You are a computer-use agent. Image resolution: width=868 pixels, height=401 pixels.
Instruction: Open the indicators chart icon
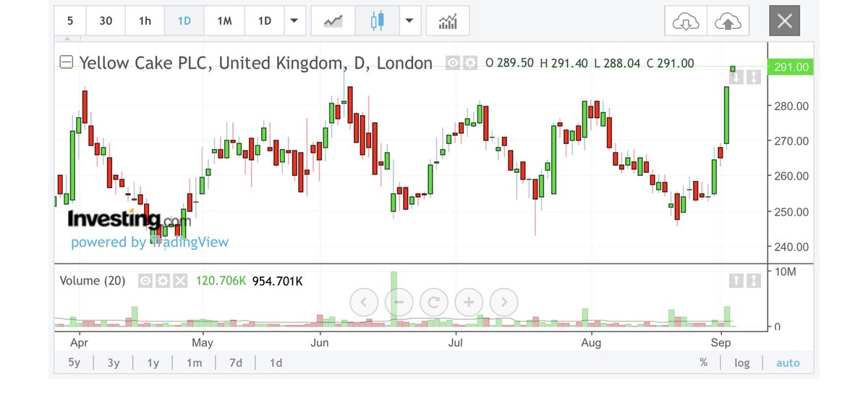448,21
